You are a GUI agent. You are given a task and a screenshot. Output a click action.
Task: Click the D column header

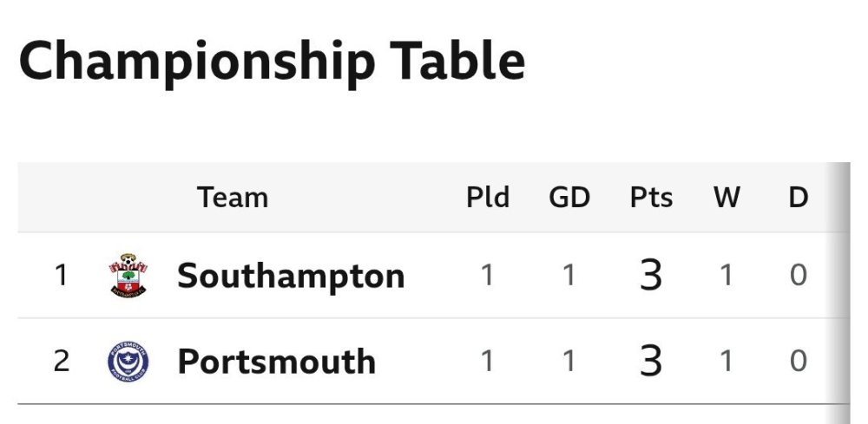(799, 198)
